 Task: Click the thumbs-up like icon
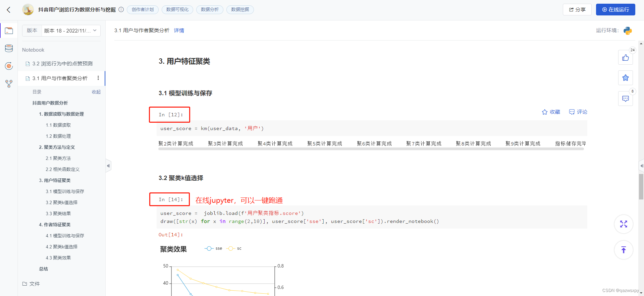click(x=625, y=58)
